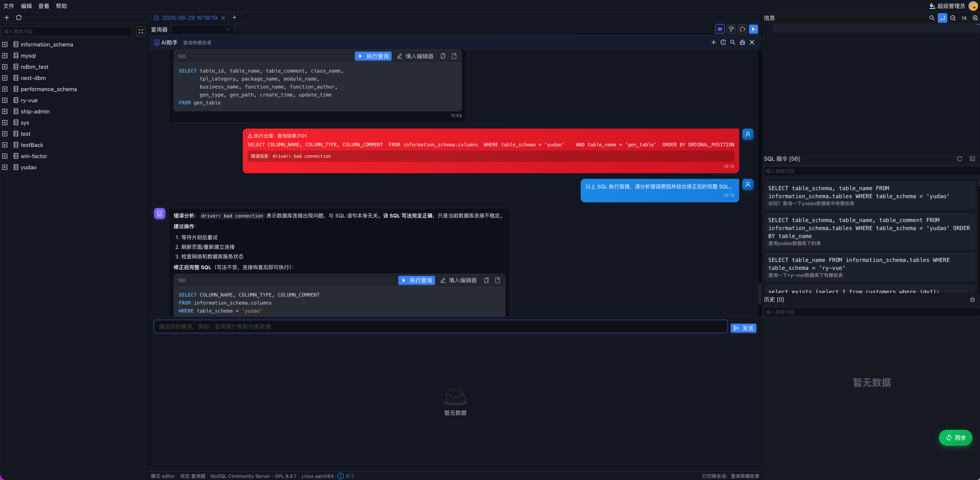Click 执行查询 on the information_schema.columns SQL block
The image size is (980, 480).
(417, 280)
